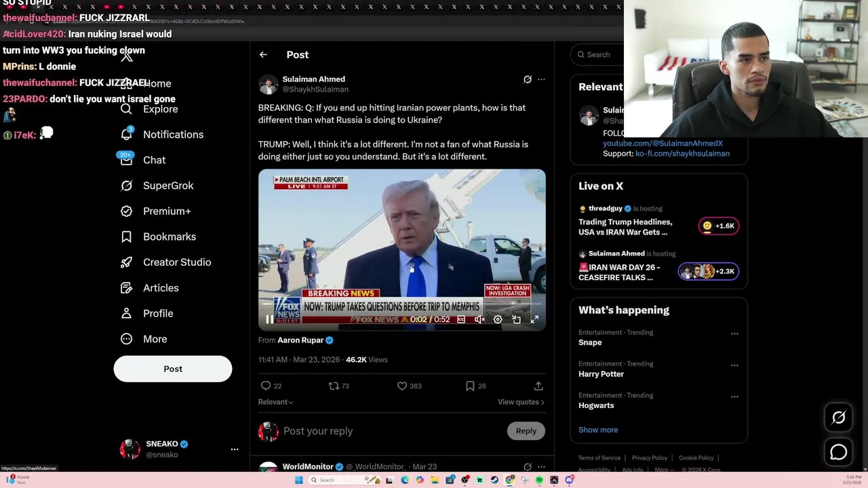Open ko-fi.com/shaykhsulaiman support link

coord(682,154)
